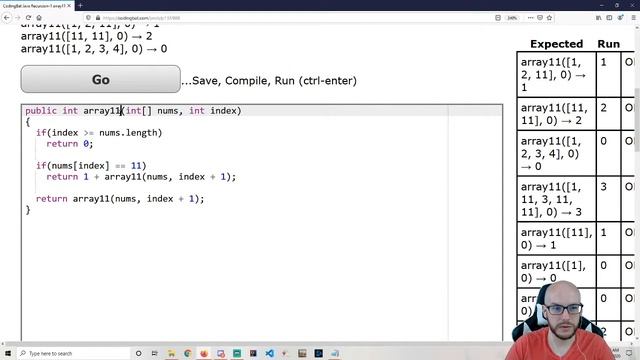Click the 'Run' column header
Image resolution: width=640 pixels, height=360 pixels.
(x=609, y=44)
